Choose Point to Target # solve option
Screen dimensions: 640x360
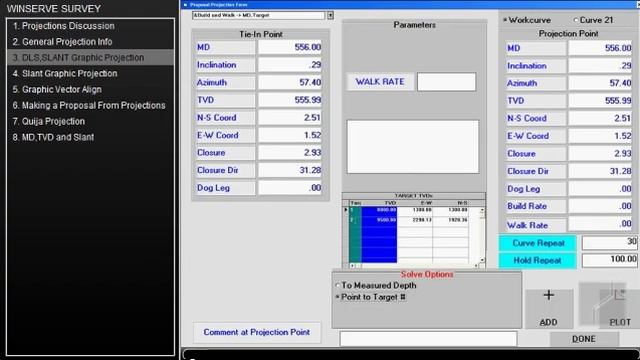(371, 297)
